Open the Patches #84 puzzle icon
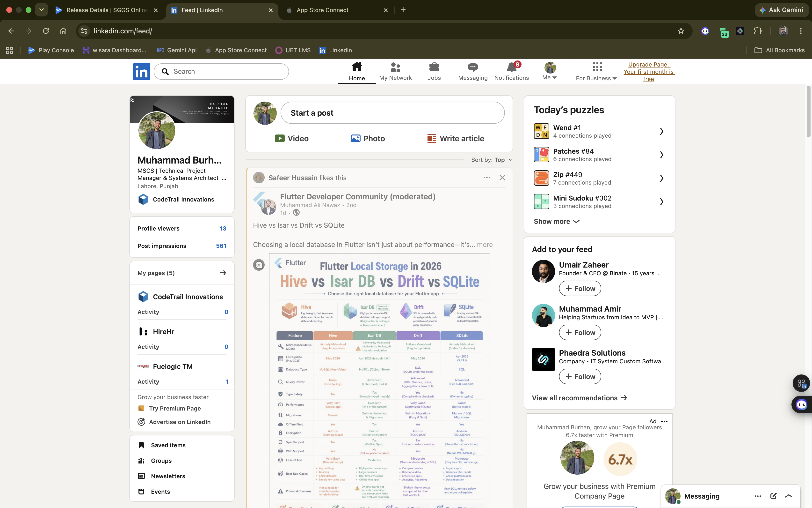Viewport: 812px width, 508px height. coord(541,155)
